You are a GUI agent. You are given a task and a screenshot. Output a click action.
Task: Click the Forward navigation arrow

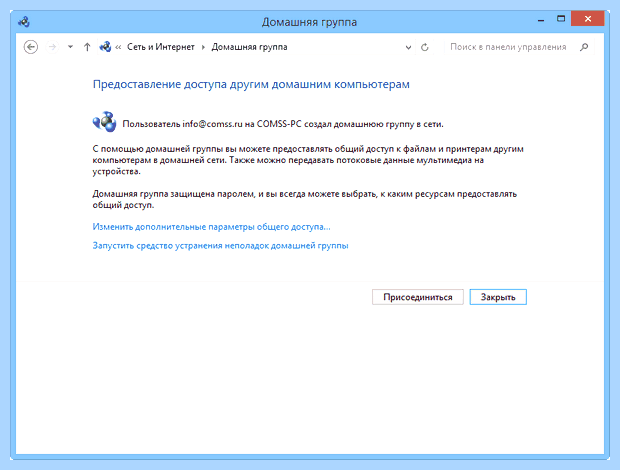(x=52, y=47)
